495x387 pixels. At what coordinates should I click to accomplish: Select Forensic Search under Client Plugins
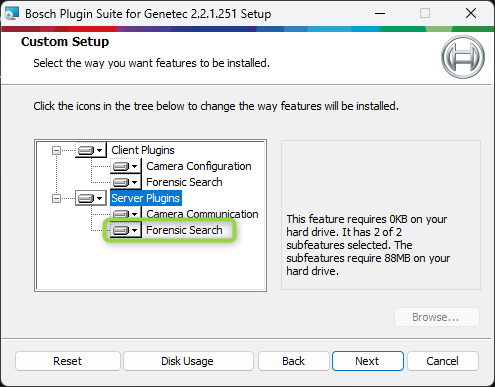coord(184,182)
